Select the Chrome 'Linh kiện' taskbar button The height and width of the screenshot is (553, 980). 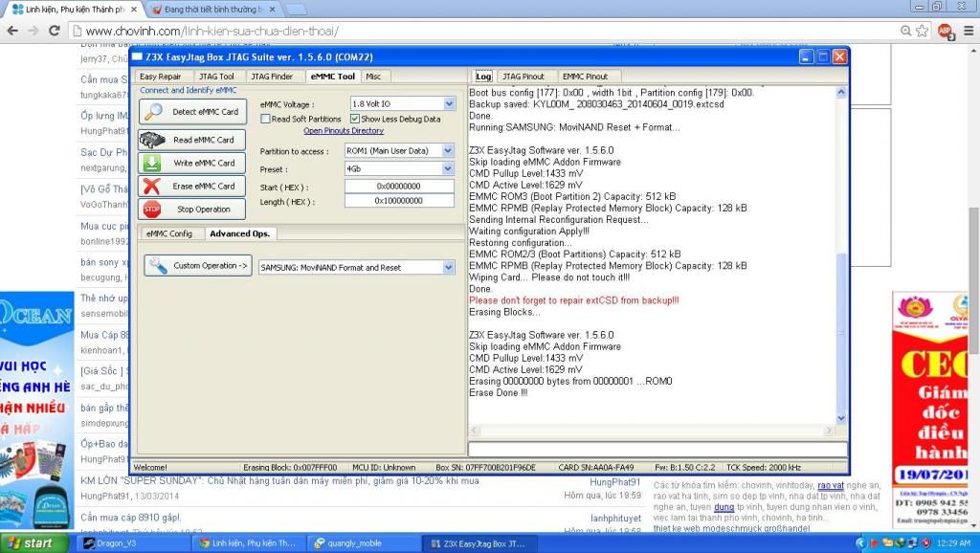click(248, 543)
